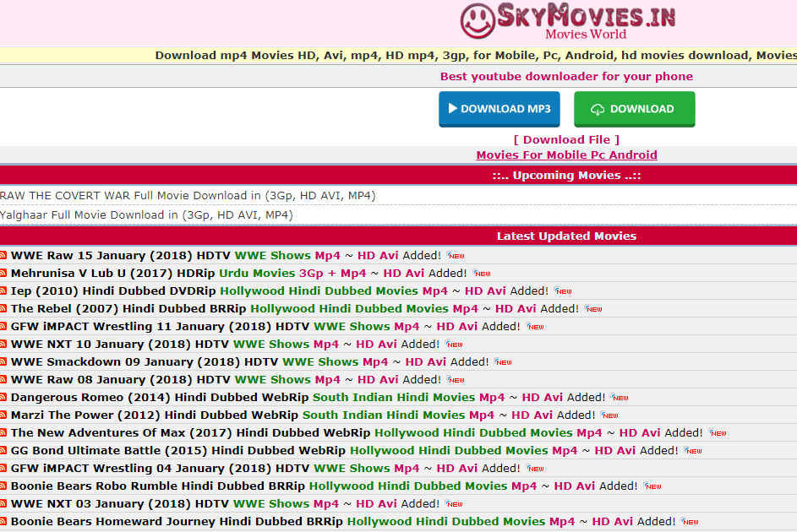The width and height of the screenshot is (797, 532).
Task: Click RSS icon beside WWE Raw 15 January
Action: 3,255
